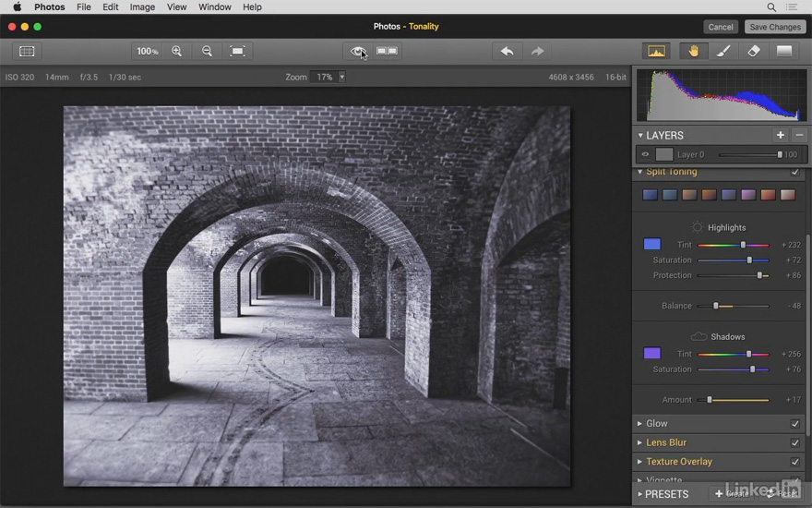Open side-by-side compare view
The height and width of the screenshot is (508, 812).
[x=387, y=51]
